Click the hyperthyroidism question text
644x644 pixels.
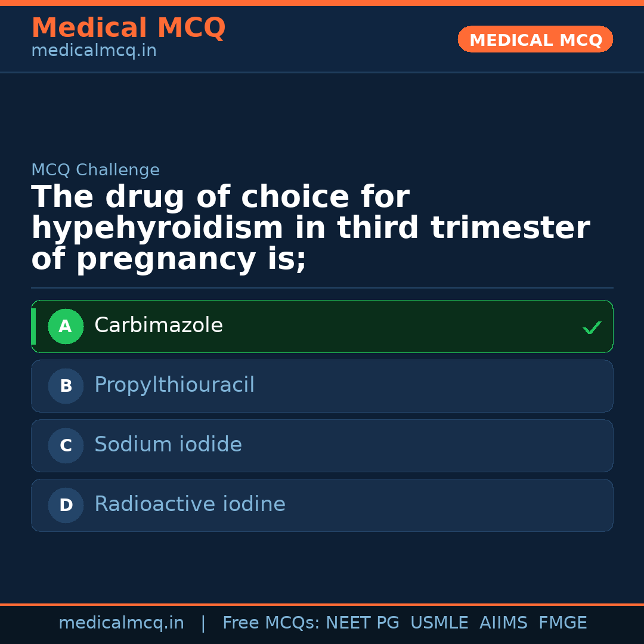310,228
